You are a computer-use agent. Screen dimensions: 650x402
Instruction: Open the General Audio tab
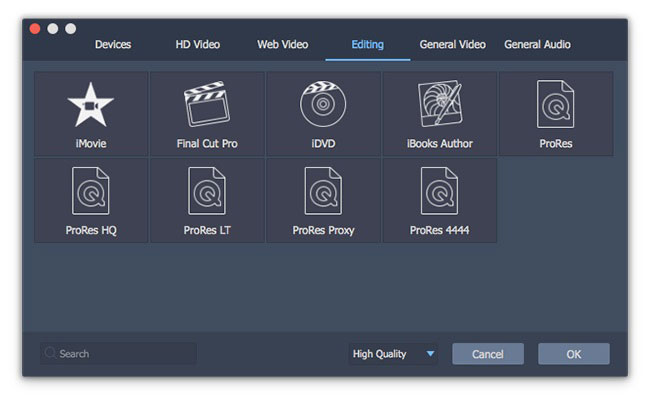coord(537,44)
